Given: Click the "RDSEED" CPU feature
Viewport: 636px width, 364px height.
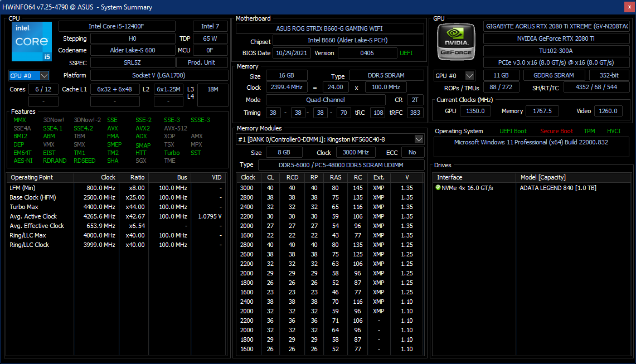Looking at the screenshot, I should coord(85,161).
